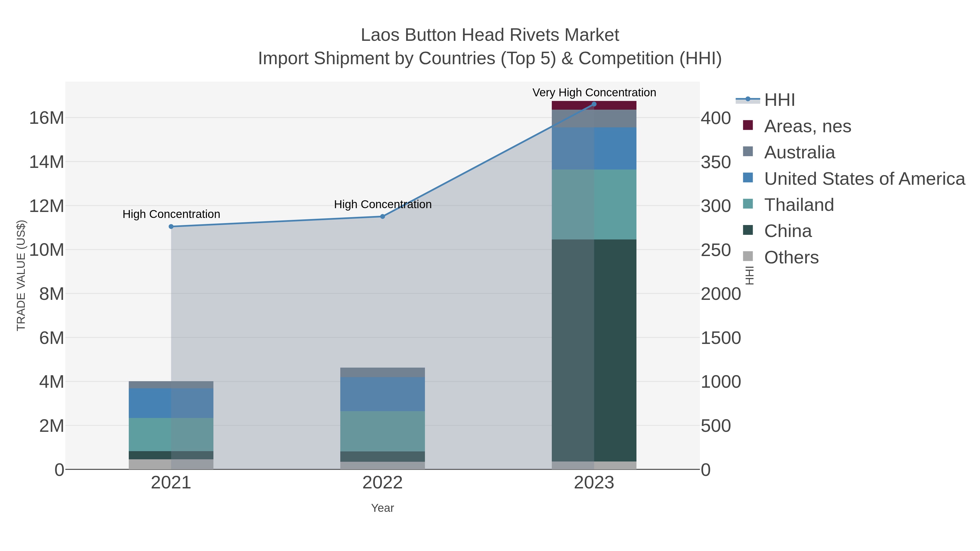Click the Areas, nes segment in 2023 bar
The image size is (980, 551).
pos(594,106)
